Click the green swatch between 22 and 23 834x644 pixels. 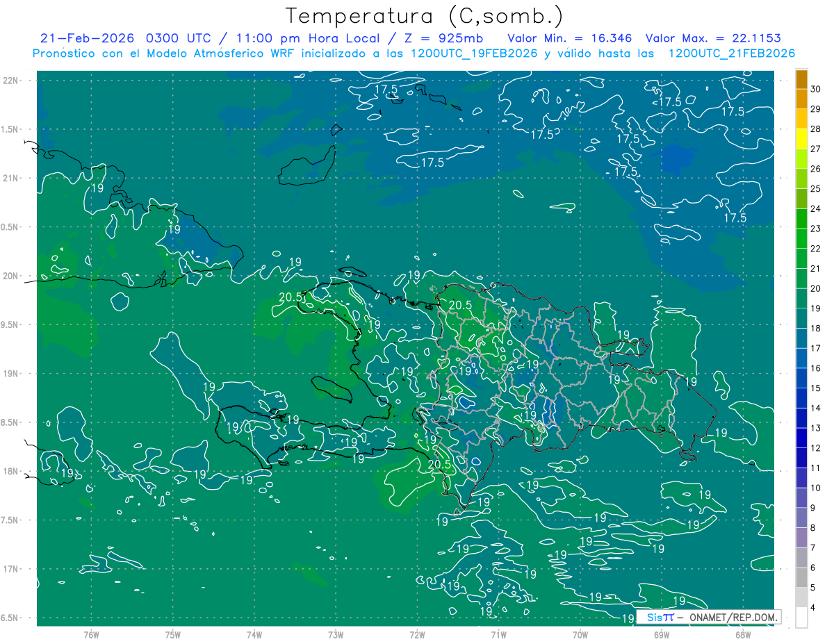(801, 238)
